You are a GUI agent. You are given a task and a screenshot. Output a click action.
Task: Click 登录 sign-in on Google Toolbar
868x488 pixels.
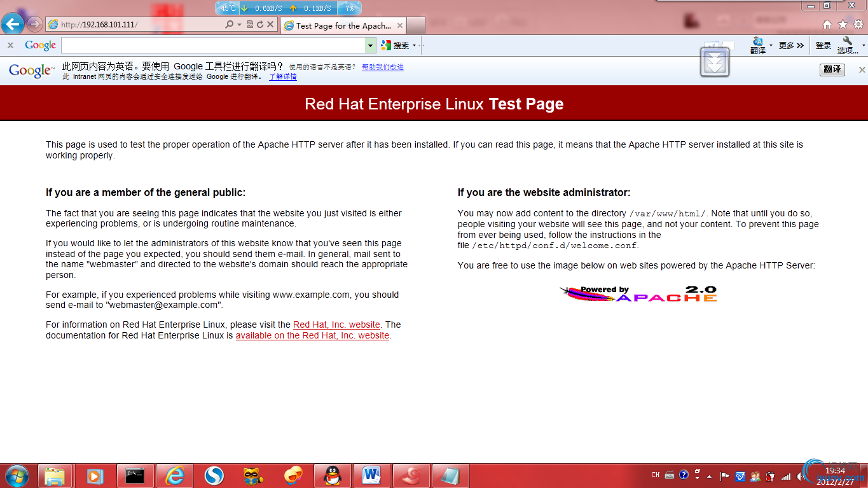[x=823, y=45]
